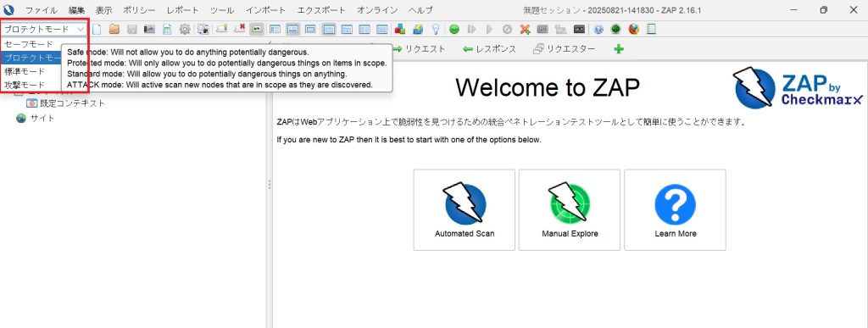Open the 編集 menu
The height and width of the screenshot is (328, 868).
pyautogui.click(x=77, y=10)
